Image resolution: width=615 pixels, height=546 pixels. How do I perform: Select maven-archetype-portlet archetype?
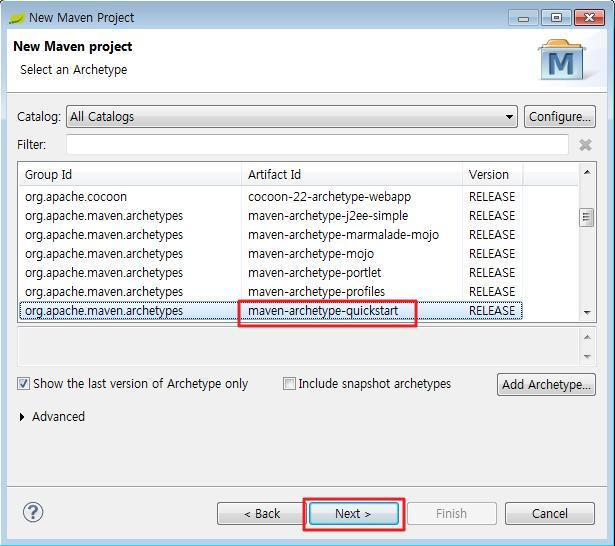click(x=271, y=273)
